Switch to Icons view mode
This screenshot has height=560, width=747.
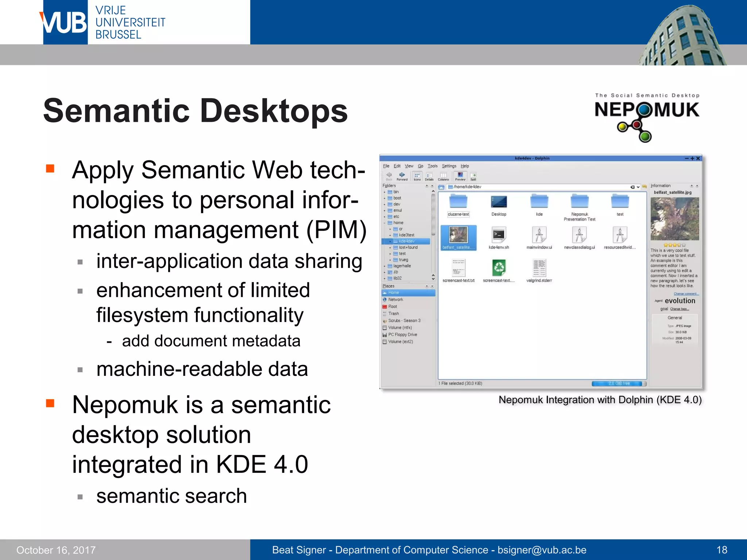coord(417,176)
